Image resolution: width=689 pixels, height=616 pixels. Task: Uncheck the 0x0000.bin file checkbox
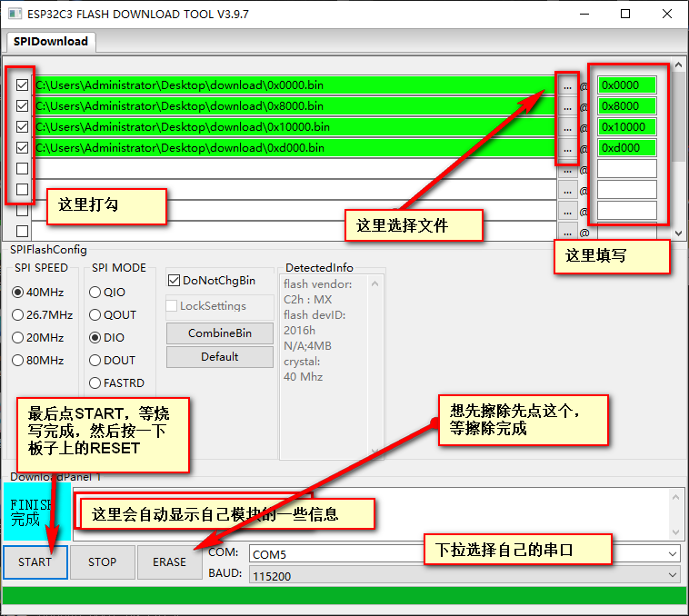coord(22,84)
